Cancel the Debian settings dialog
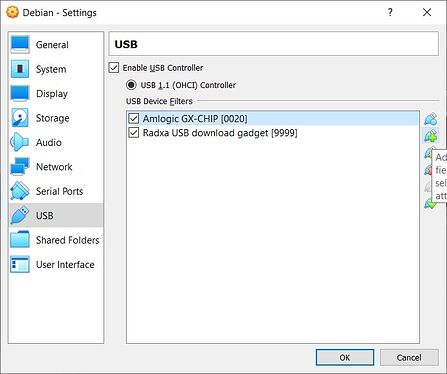The height and width of the screenshot is (374, 447). point(409,358)
